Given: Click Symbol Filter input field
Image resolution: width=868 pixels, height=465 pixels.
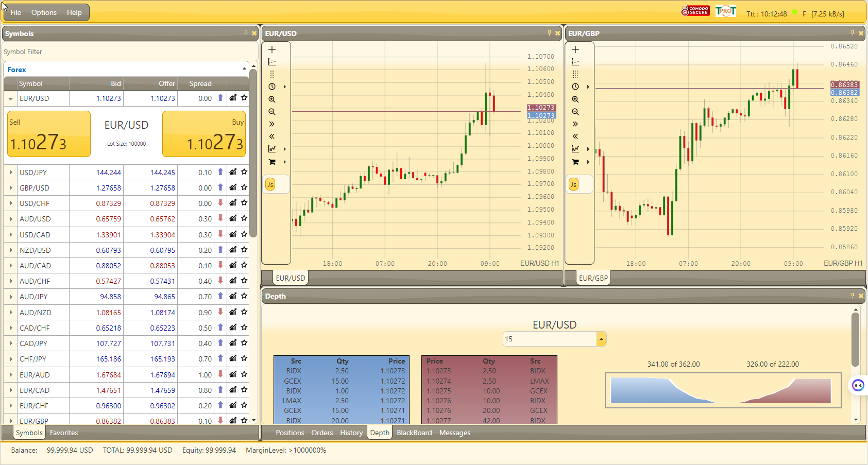Looking at the screenshot, I should pos(129,51).
